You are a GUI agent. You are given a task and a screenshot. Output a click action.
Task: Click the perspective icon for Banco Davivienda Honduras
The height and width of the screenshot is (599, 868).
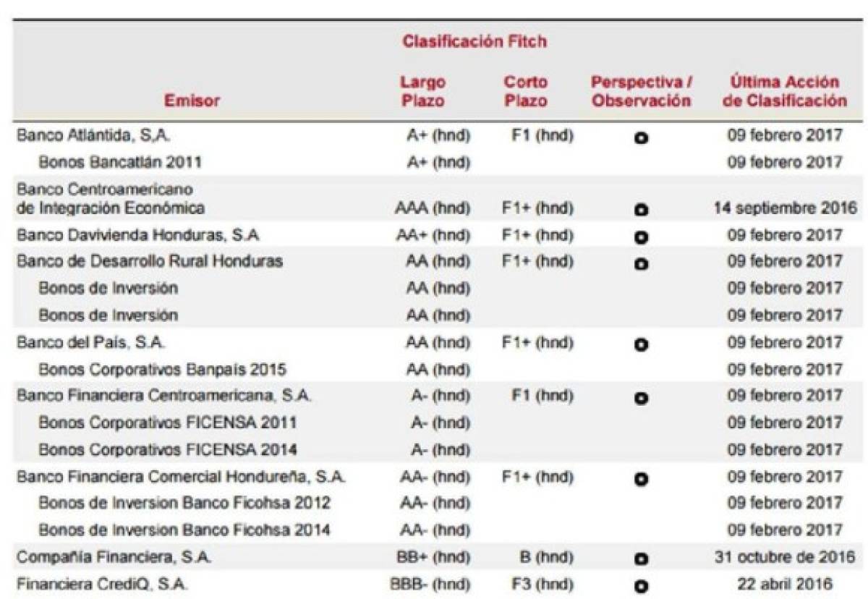click(x=641, y=237)
